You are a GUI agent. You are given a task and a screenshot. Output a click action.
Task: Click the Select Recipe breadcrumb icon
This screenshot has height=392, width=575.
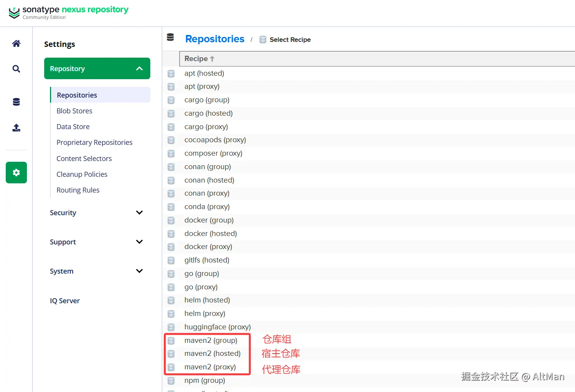tap(263, 40)
